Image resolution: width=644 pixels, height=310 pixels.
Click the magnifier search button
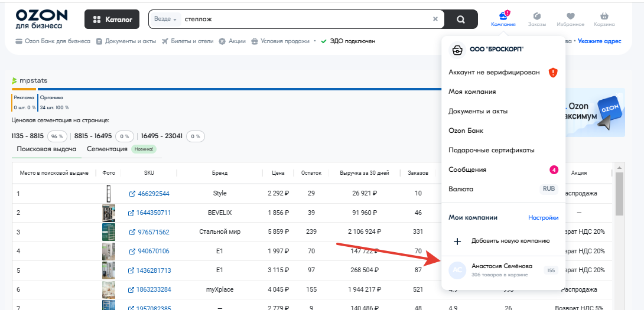click(461, 19)
